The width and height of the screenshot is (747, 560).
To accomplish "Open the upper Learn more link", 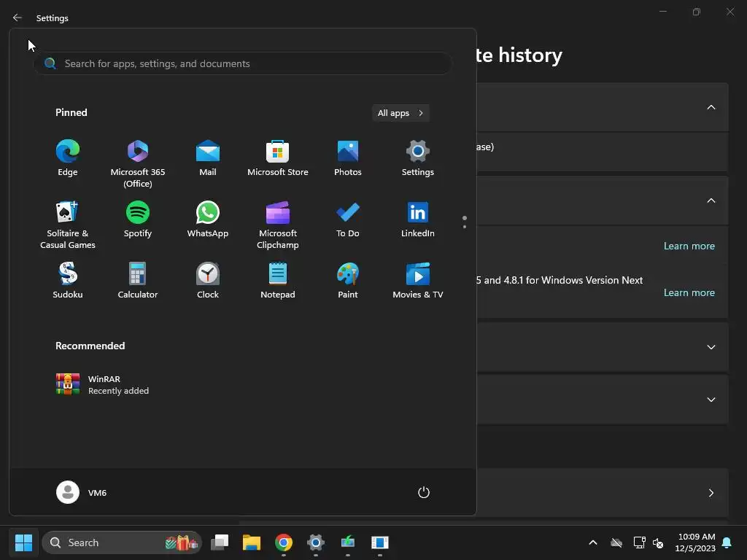I will coord(689,246).
